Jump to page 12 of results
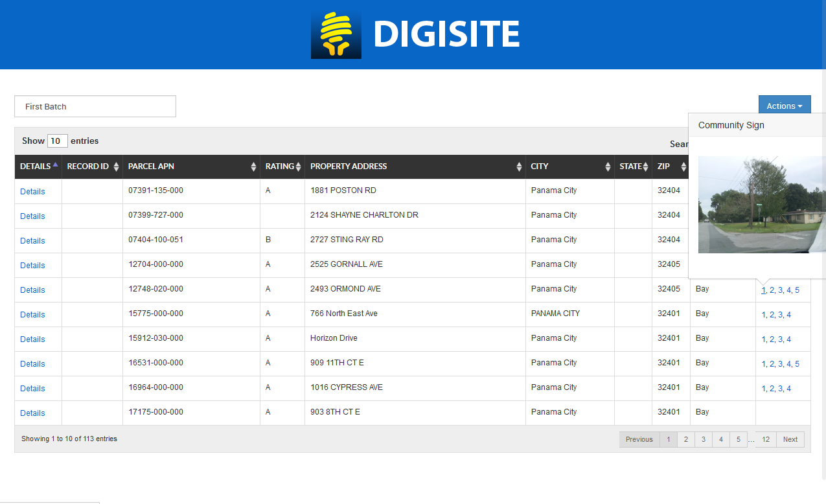This screenshot has width=826, height=504. click(x=765, y=439)
